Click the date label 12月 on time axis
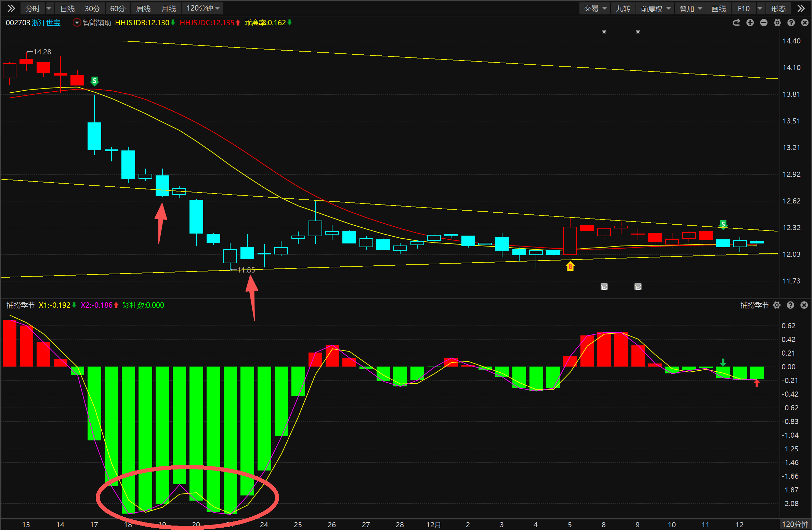This screenshot has height=530, width=812. click(433, 525)
